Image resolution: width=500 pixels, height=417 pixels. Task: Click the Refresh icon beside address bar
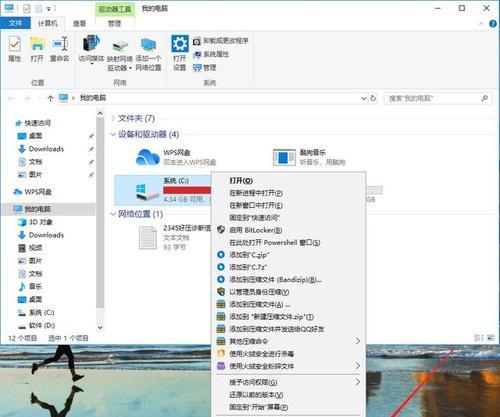373,98
